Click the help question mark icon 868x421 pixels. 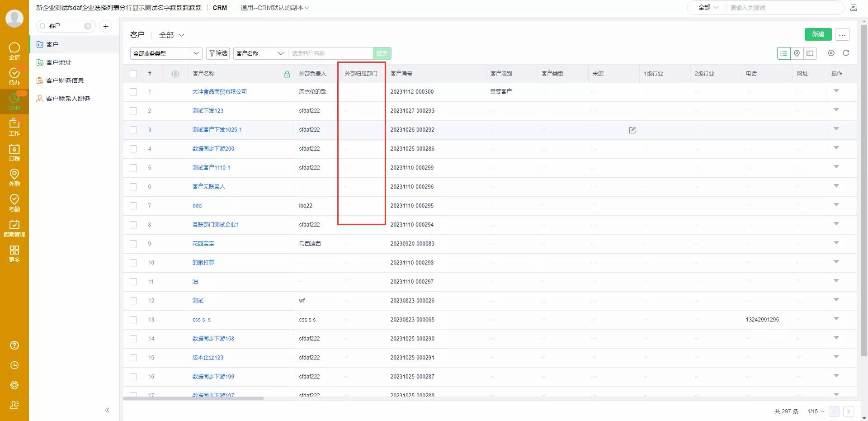pyautogui.click(x=14, y=345)
